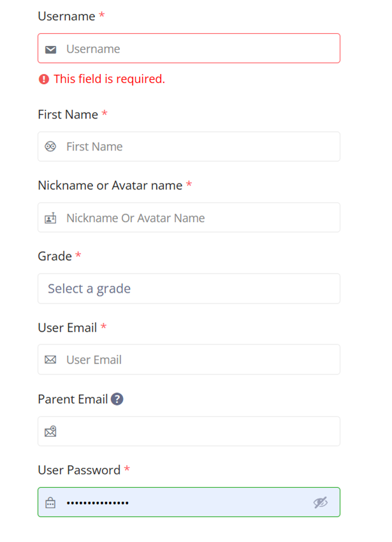This screenshot has height=542, width=392.
Task: Click the Username field label
Action: [x=66, y=17]
